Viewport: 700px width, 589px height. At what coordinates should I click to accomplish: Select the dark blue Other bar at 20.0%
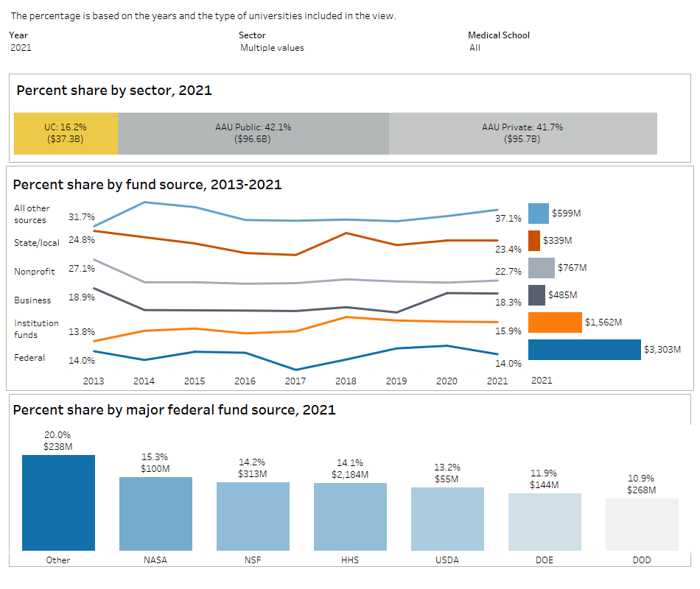tap(57, 502)
